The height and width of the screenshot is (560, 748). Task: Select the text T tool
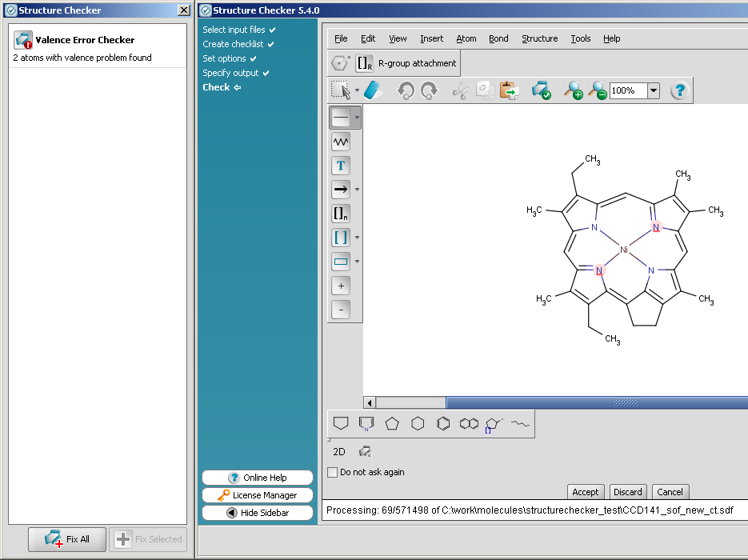click(x=341, y=166)
